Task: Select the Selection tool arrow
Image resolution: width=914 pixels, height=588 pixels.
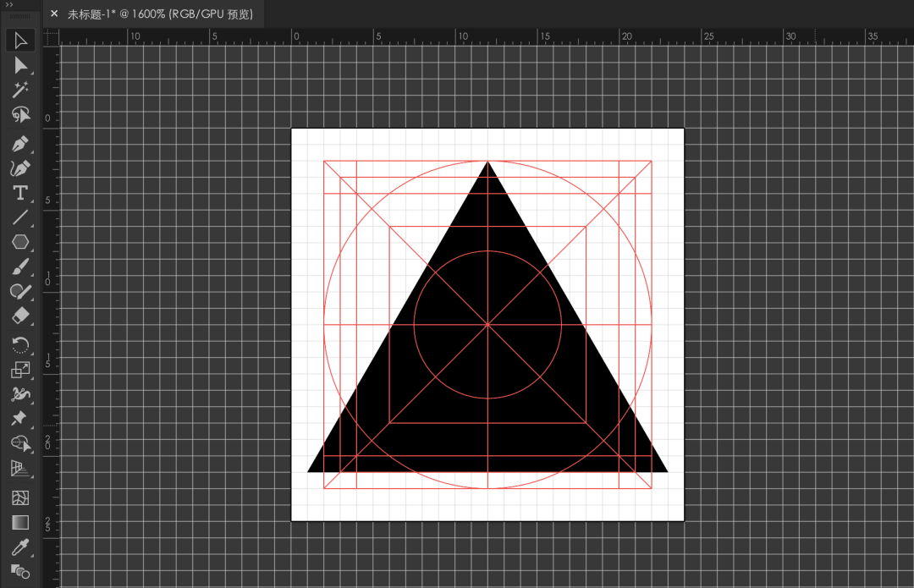Action: [19, 41]
